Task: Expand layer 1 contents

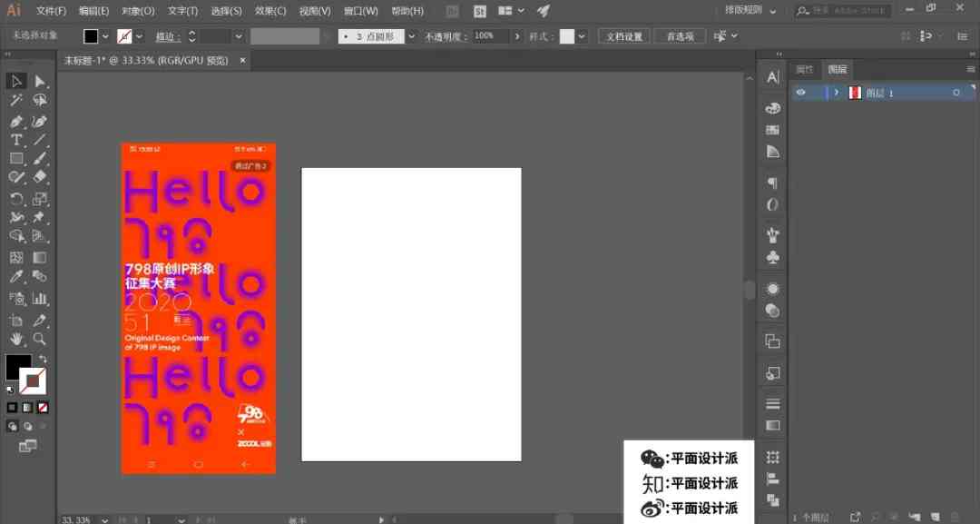Action: click(x=837, y=93)
